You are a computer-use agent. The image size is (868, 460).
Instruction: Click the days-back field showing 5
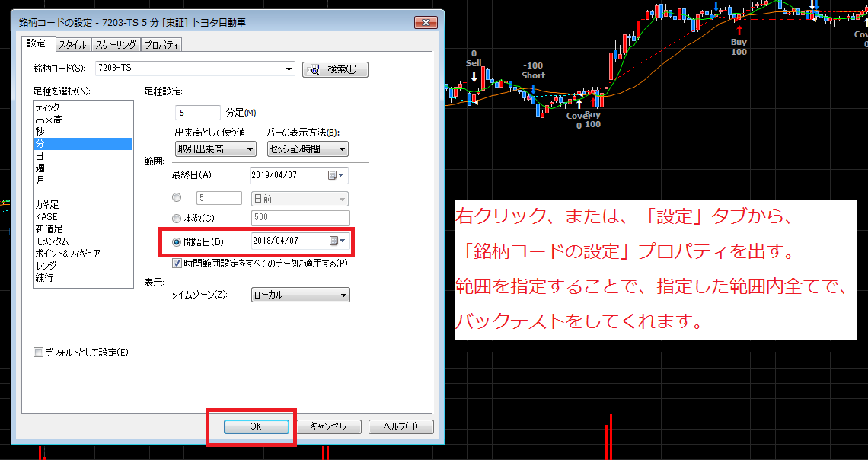219,198
